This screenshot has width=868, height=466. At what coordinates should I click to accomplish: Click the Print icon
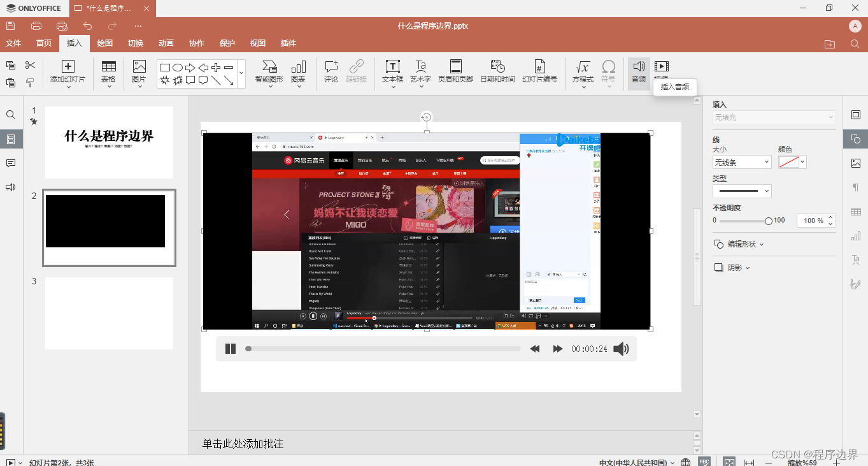pos(36,26)
